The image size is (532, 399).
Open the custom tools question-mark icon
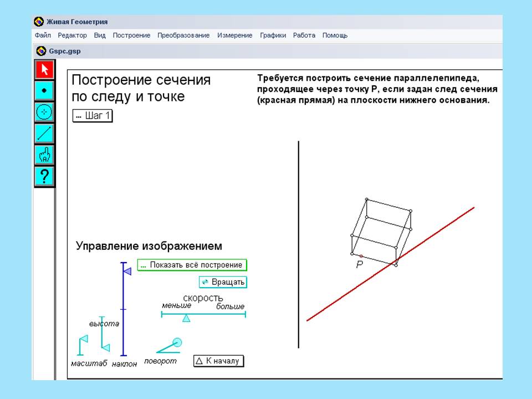44,177
